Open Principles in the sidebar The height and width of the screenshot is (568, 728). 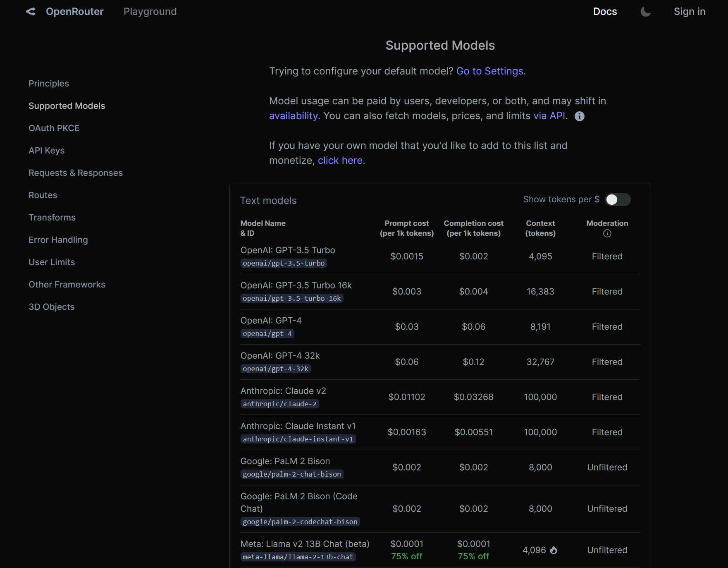[x=49, y=84]
